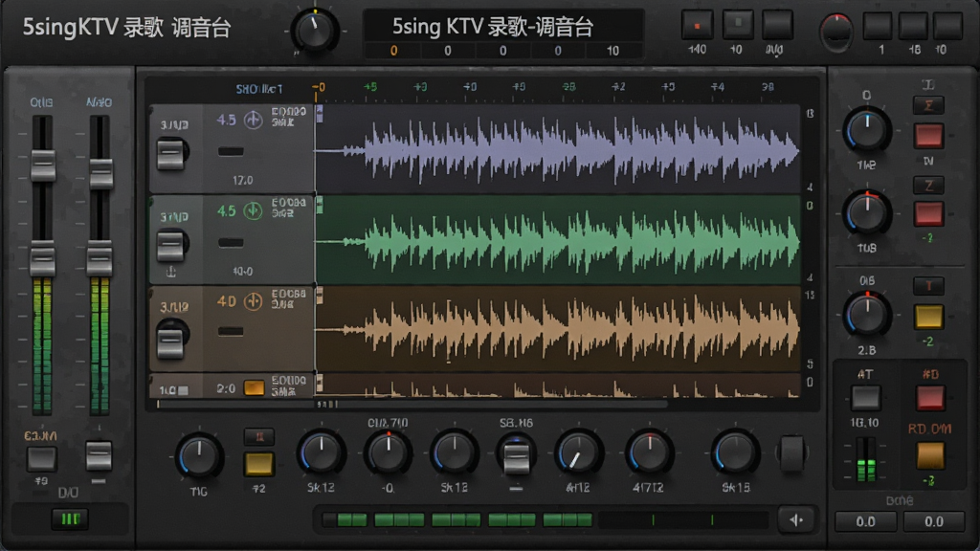This screenshot has width=980, height=551.
Task: Click the speaker button beside the green segment strip
Action: [797, 519]
